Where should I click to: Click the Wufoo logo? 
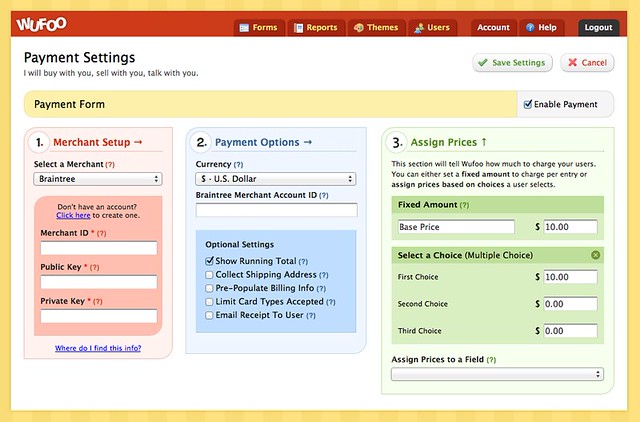pyautogui.click(x=41, y=24)
